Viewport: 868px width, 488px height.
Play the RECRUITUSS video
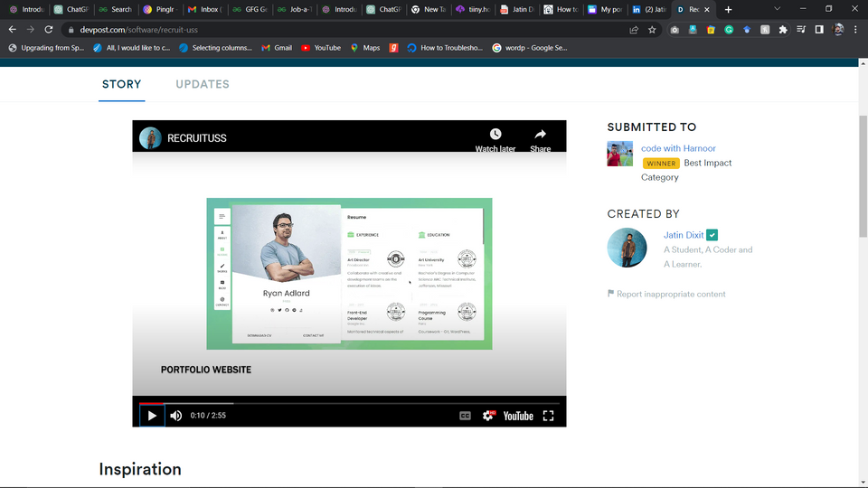tap(152, 416)
